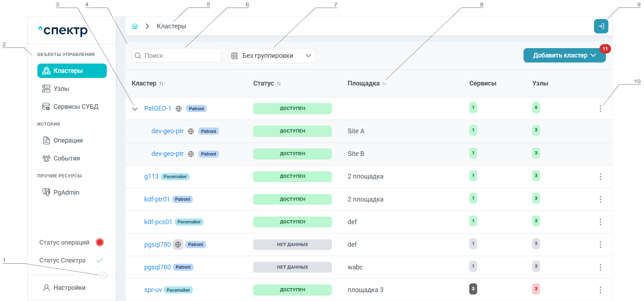Click red nodes badge in spr-uv row
Viewport: 644px width, 301px height.
pos(536,289)
